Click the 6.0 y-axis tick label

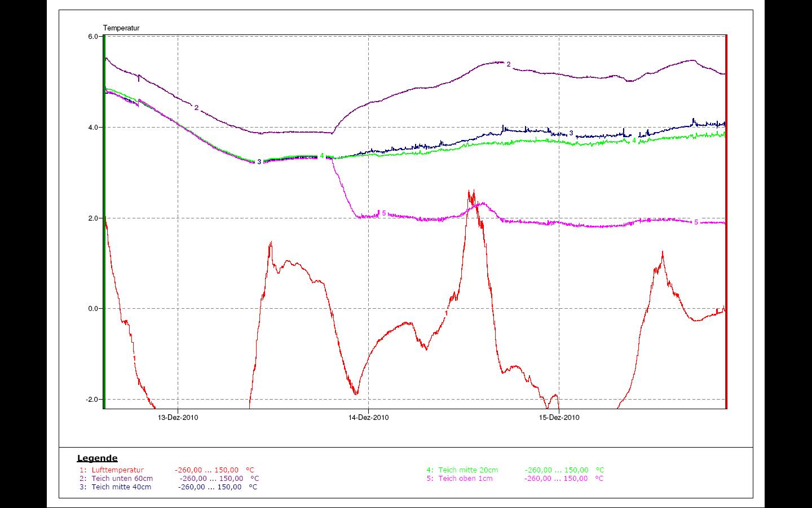94,37
